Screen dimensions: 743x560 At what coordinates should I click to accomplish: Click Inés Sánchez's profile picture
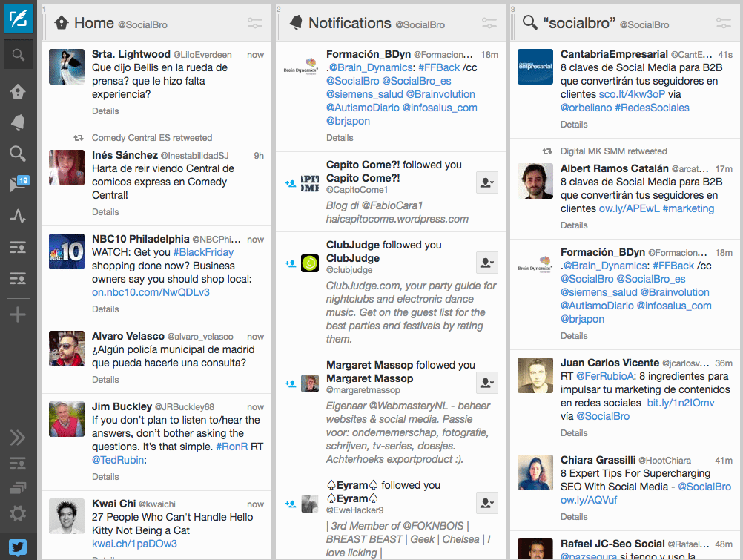(67, 168)
